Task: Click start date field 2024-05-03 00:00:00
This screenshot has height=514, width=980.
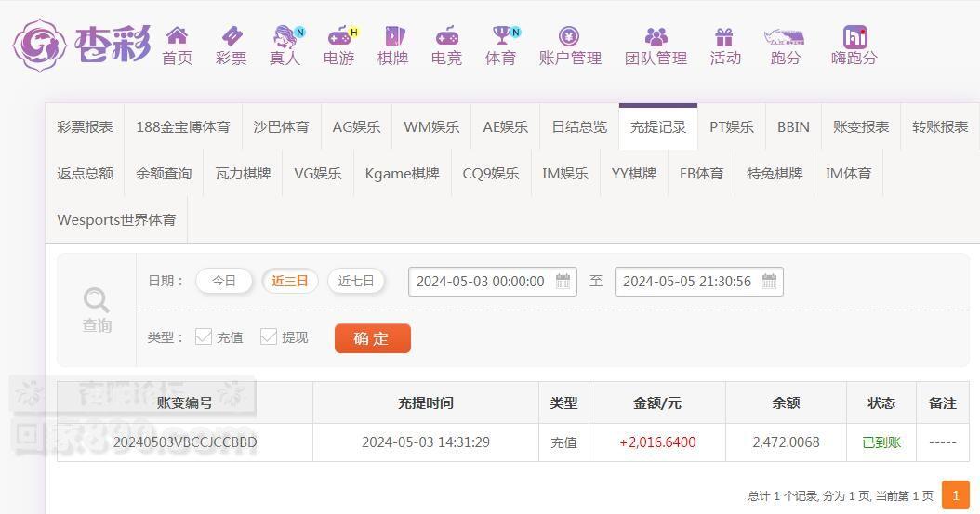Action: point(493,281)
